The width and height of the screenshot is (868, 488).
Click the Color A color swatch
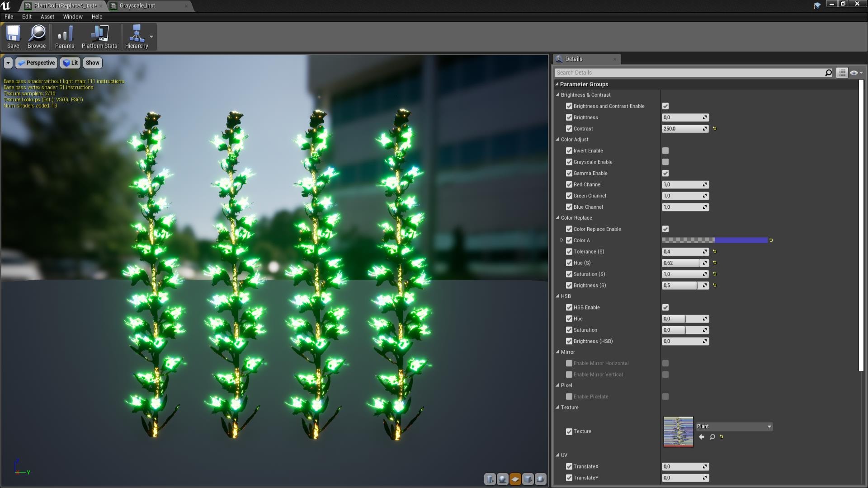[714, 240]
